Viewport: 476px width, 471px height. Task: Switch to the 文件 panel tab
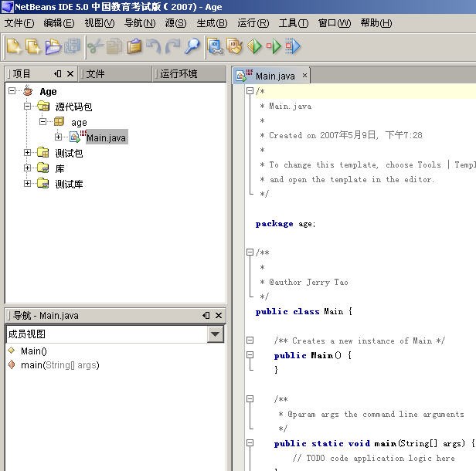[x=115, y=73]
